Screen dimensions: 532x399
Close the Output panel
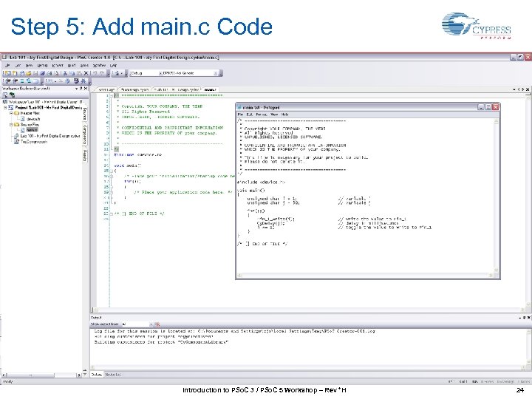coord(528,318)
